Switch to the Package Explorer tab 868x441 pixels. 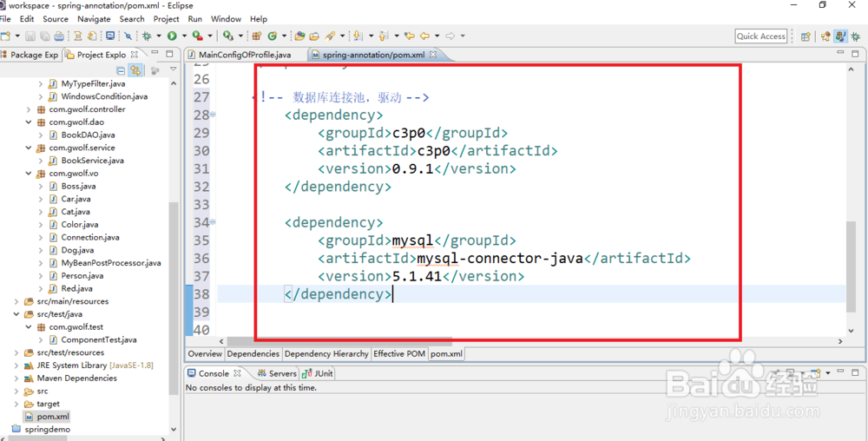(x=30, y=55)
